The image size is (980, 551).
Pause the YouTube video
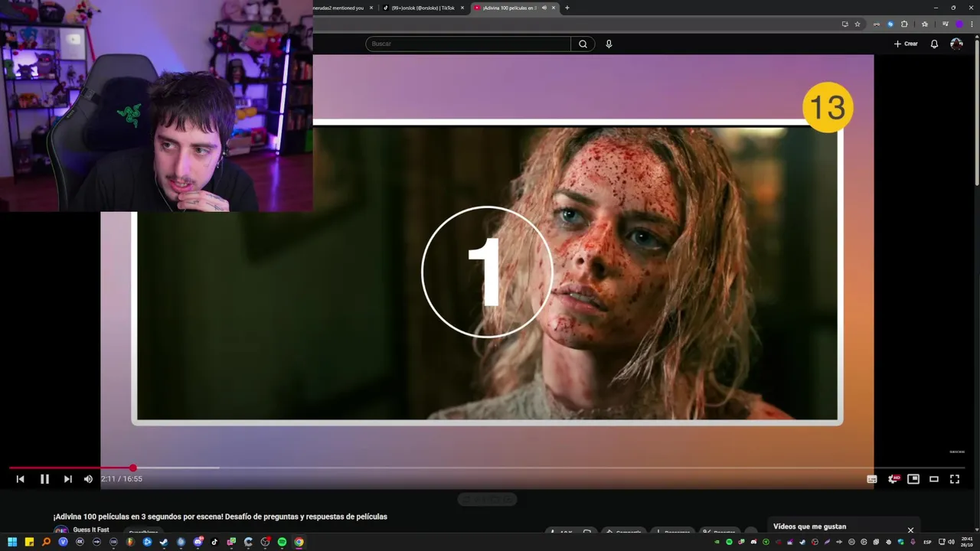coord(44,479)
